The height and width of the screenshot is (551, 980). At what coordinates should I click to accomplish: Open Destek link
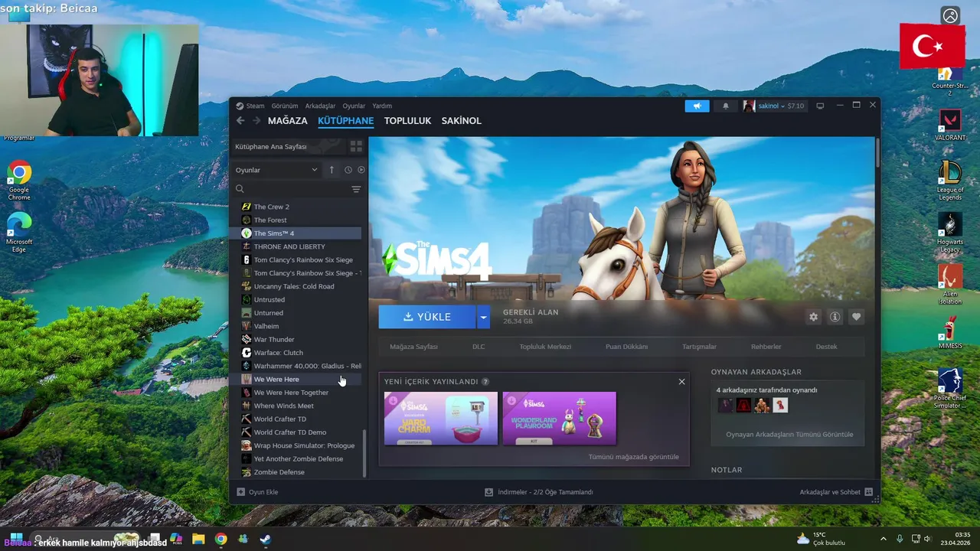coord(826,347)
